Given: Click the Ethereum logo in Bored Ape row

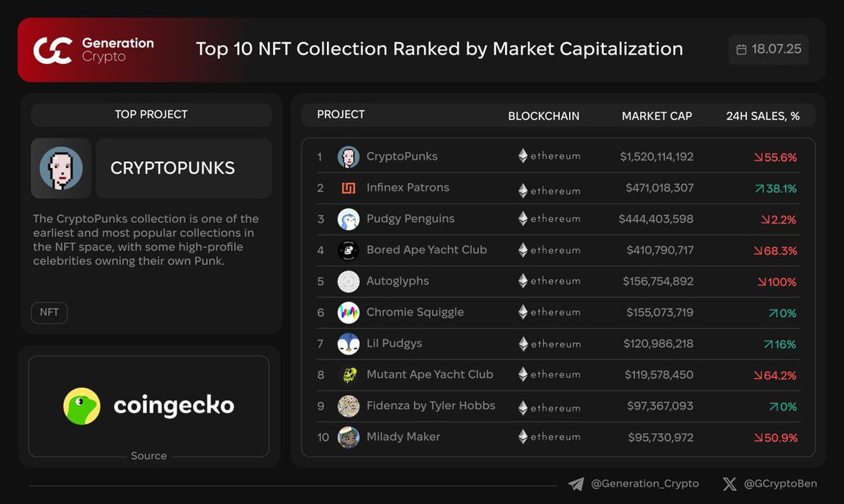Looking at the screenshot, I should [x=523, y=250].
